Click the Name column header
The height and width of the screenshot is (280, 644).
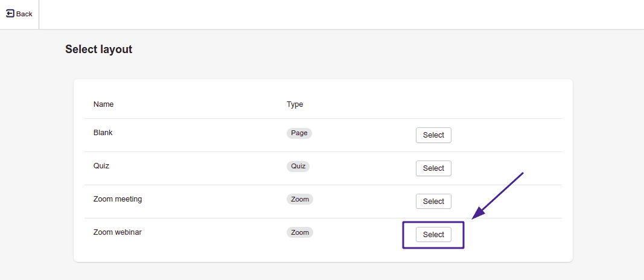pos(103,104)
